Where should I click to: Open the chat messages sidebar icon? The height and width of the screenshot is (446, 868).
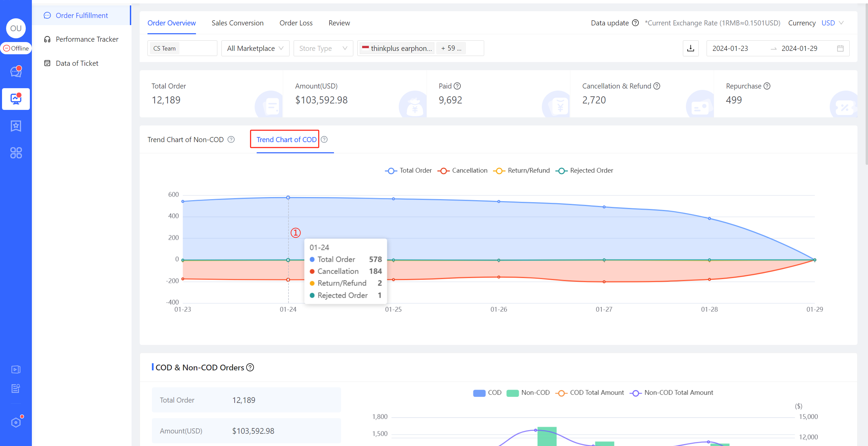click(16, 72)
